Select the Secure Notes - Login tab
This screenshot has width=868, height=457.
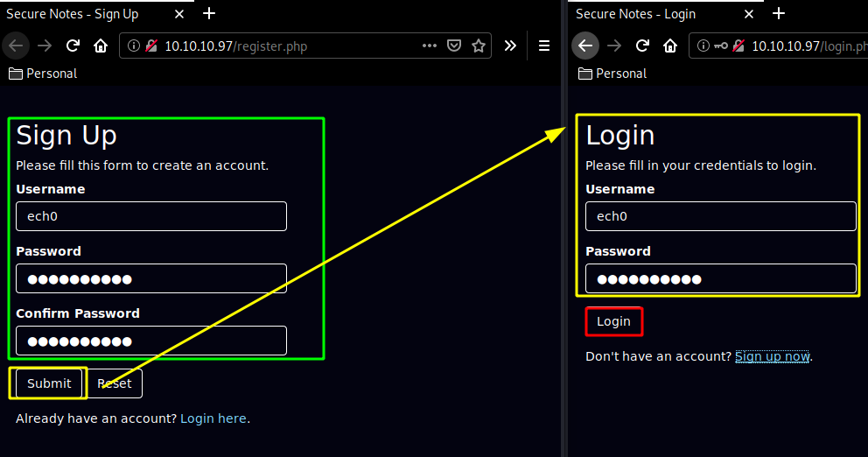[636, 14]
